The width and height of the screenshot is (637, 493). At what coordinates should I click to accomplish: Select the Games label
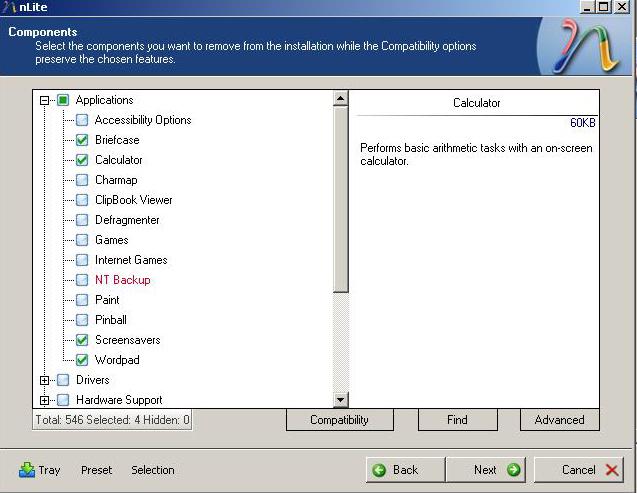(x=112, y=240)
